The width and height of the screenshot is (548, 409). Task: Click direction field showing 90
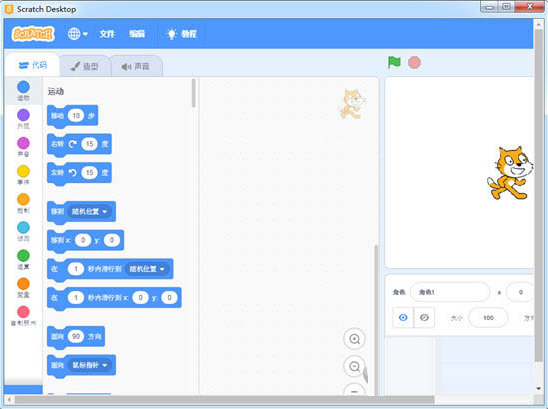(76, 336)
